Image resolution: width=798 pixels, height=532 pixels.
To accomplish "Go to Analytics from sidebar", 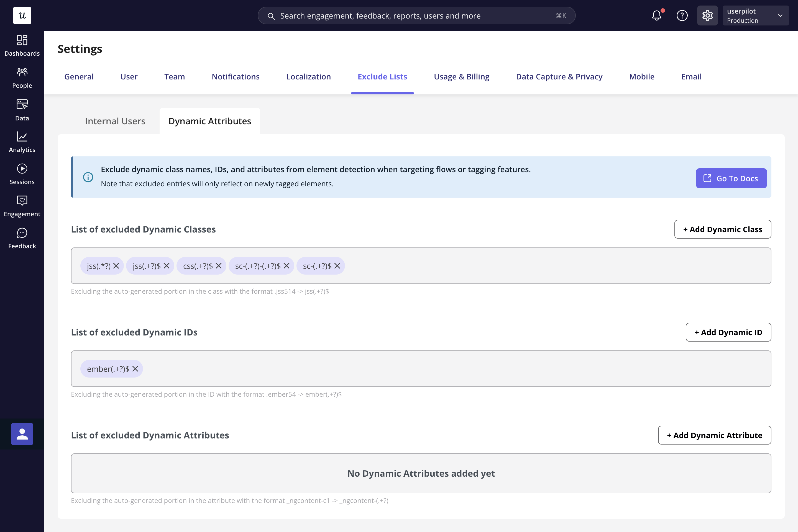I will [22, 140].
